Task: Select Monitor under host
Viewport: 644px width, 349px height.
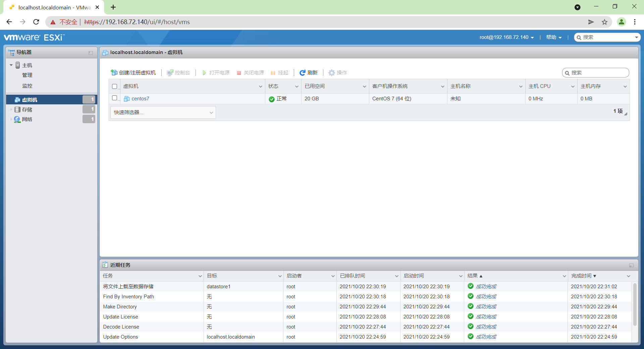Action: [x=27, y=86]
